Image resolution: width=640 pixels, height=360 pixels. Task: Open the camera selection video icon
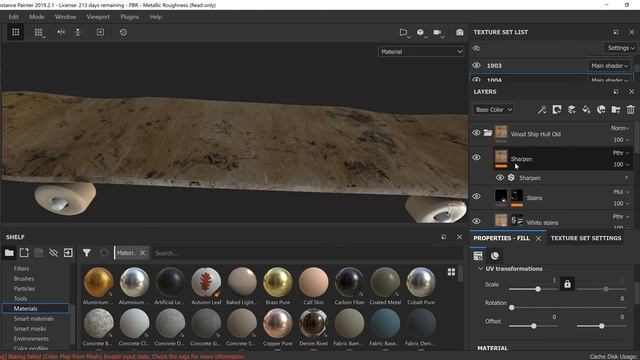click(x=438, y=32)
